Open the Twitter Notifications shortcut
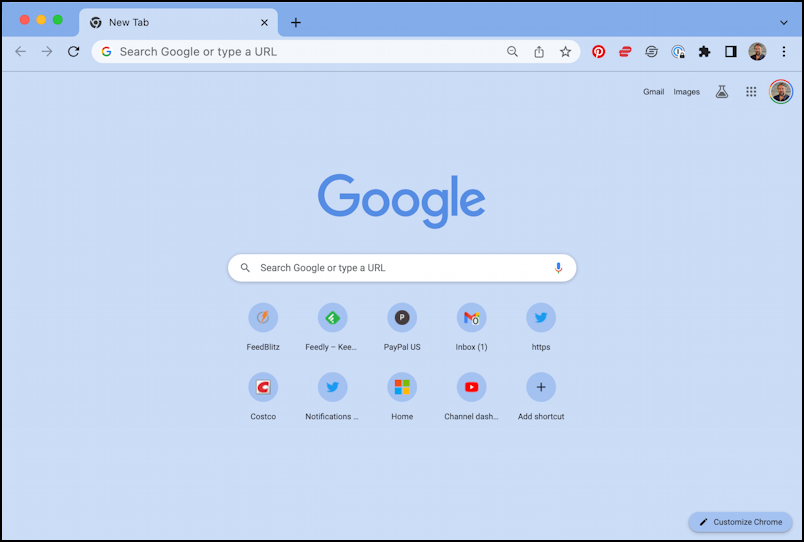 click(332, 396)
